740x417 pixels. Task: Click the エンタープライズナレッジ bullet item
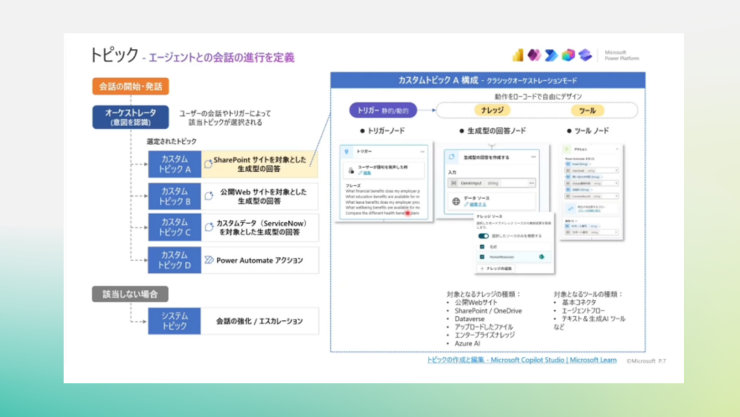[485, 335]
